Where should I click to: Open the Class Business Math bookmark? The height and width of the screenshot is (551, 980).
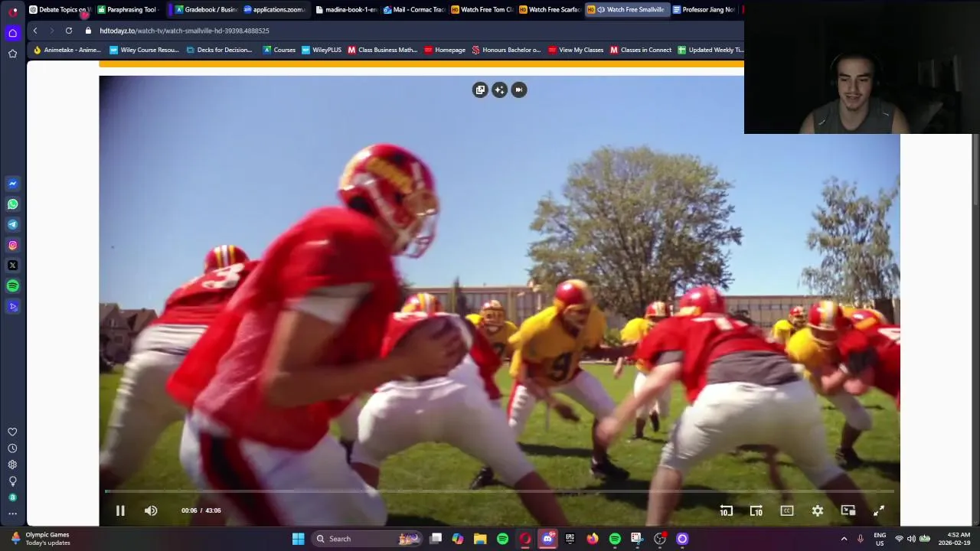[382, 50]
